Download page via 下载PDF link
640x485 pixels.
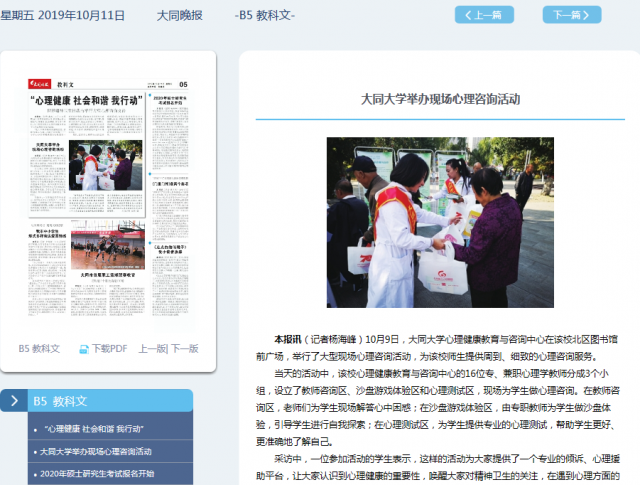(109, 349)
